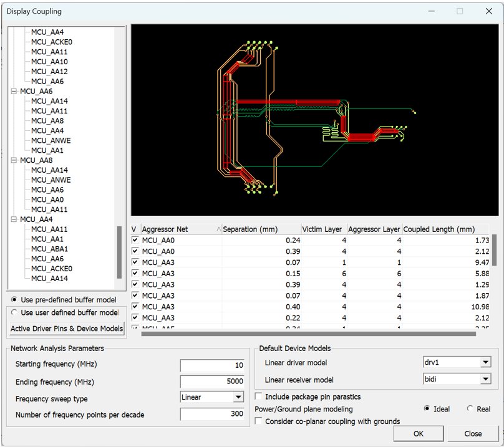
Task: Collapse the MCU_AA6 tree node
Action: (x=14, y=91)
